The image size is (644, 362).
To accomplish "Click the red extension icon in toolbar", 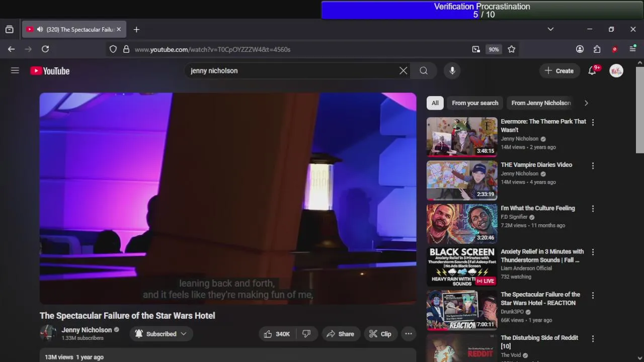I will (x=614, y=49).
